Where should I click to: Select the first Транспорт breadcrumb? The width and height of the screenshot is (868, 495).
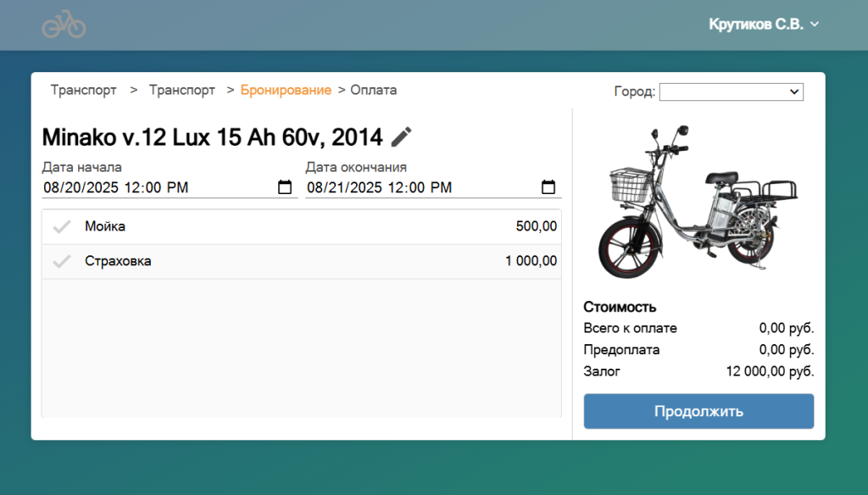pyautogui.click(x=83, y=90)
